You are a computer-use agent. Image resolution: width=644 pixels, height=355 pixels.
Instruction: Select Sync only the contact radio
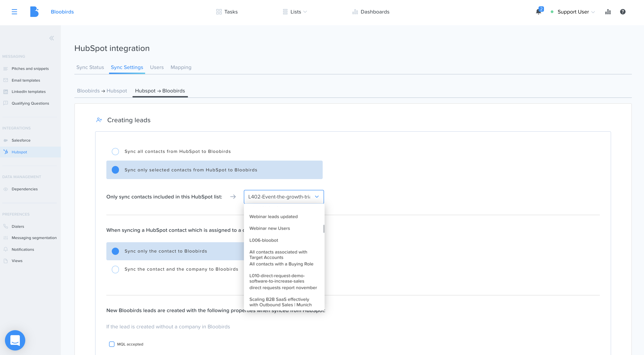tap(115, 251)
